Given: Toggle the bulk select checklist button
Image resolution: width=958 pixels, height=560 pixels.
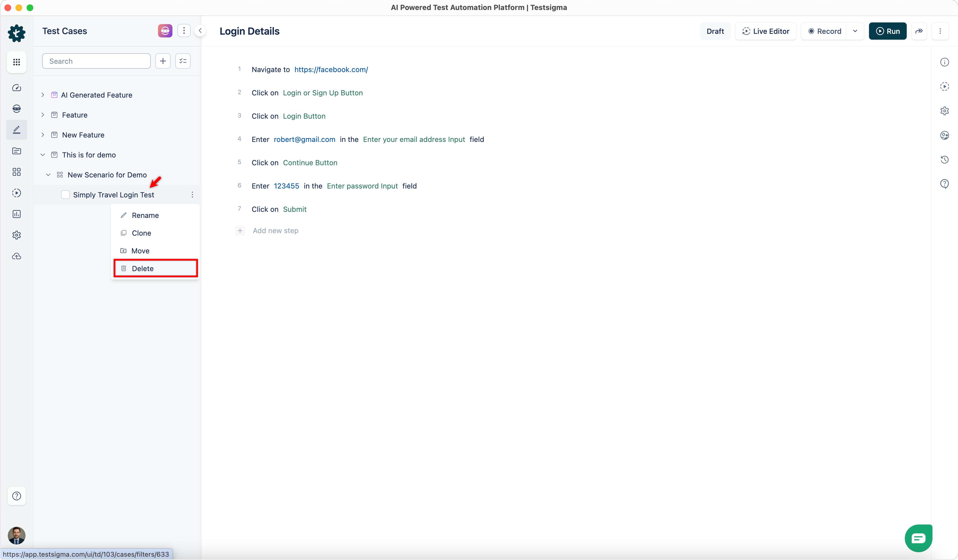Looking at the screenshot, I should [x=183, y=61].
